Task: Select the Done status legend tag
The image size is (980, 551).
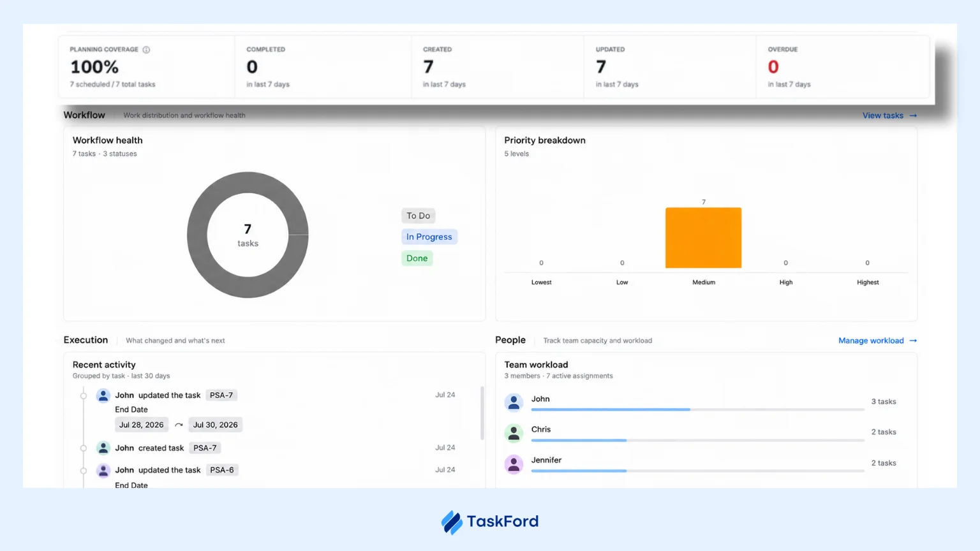Action: point(417,258)
